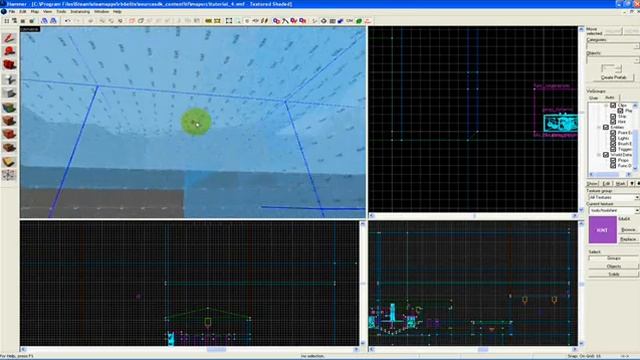Toggle the 2D grid icon
Viewport: 640px width, 360px height.
[x=7, y=21]
